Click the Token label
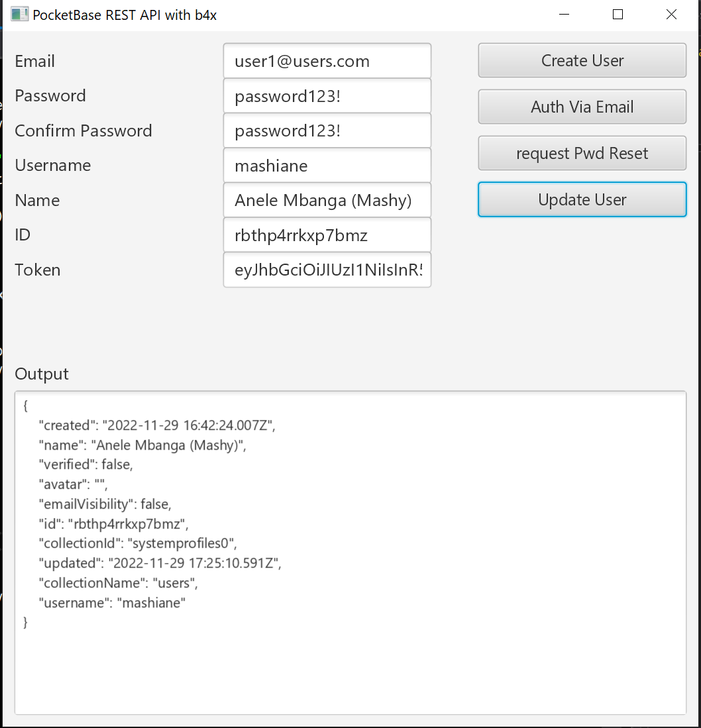Screen dimensions: 701x728 tap(38, 270)
